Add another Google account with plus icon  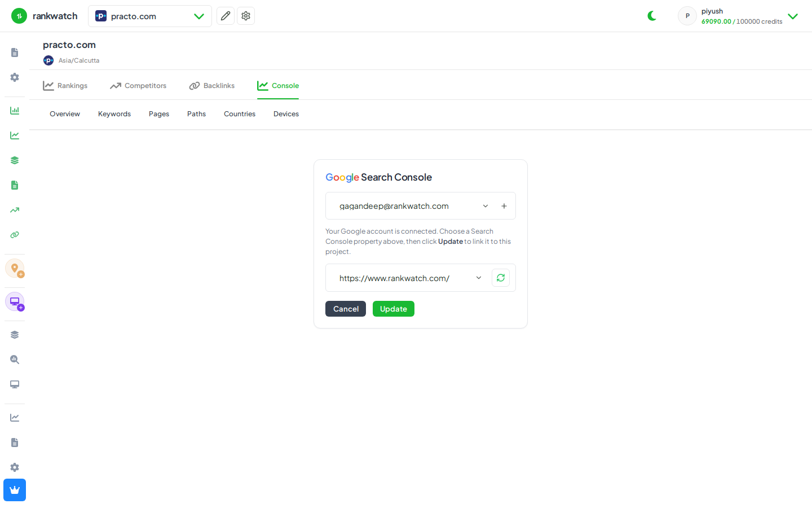point(504,206)
